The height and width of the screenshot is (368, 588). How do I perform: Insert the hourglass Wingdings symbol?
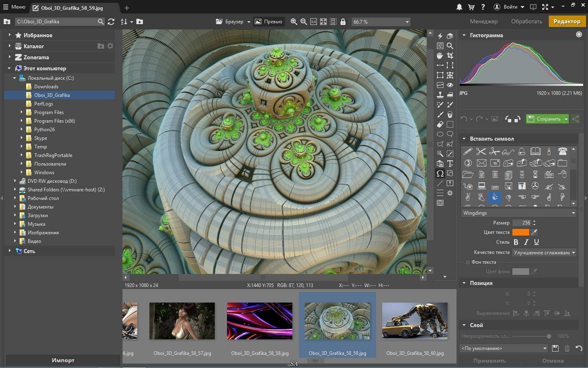(535, 174)
